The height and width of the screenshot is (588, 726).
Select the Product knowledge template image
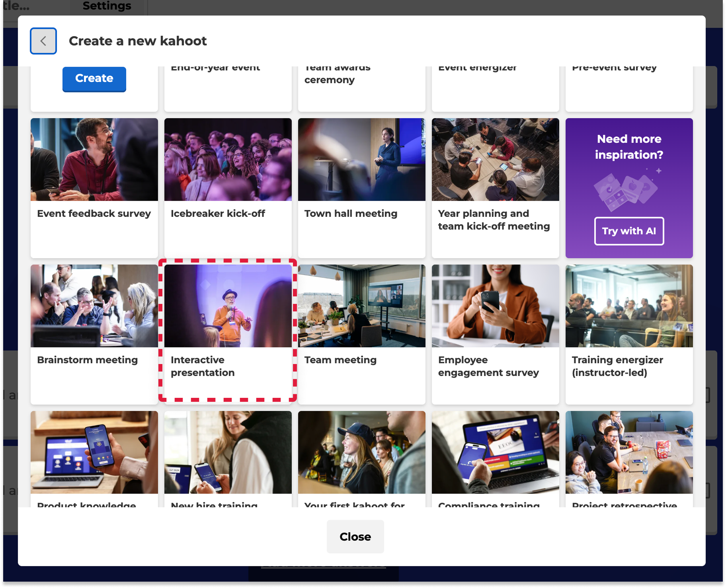click(x=94, y=452)
